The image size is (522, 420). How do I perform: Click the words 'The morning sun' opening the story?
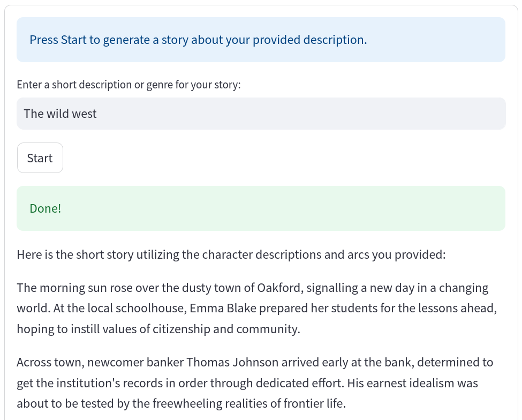(x=60, y=288)
